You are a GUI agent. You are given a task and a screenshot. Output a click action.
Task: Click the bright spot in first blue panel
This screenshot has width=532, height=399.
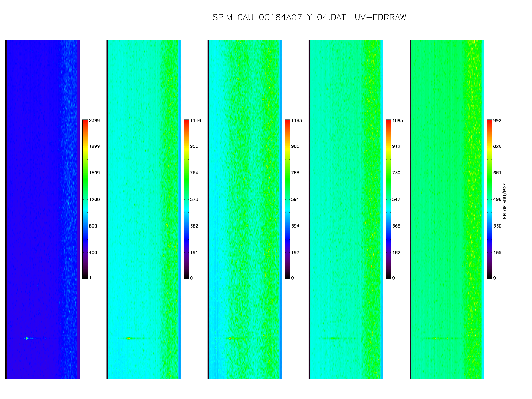(26, 338)
